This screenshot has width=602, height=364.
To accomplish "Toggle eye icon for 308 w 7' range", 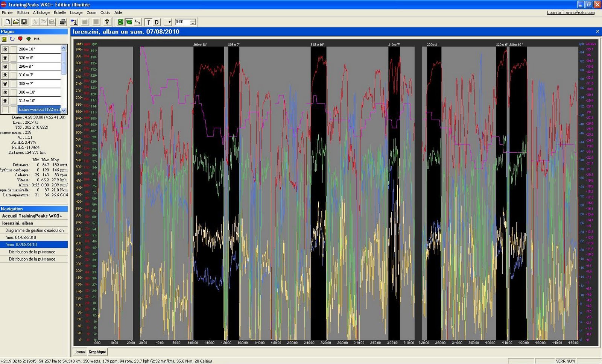I will 5,84.
